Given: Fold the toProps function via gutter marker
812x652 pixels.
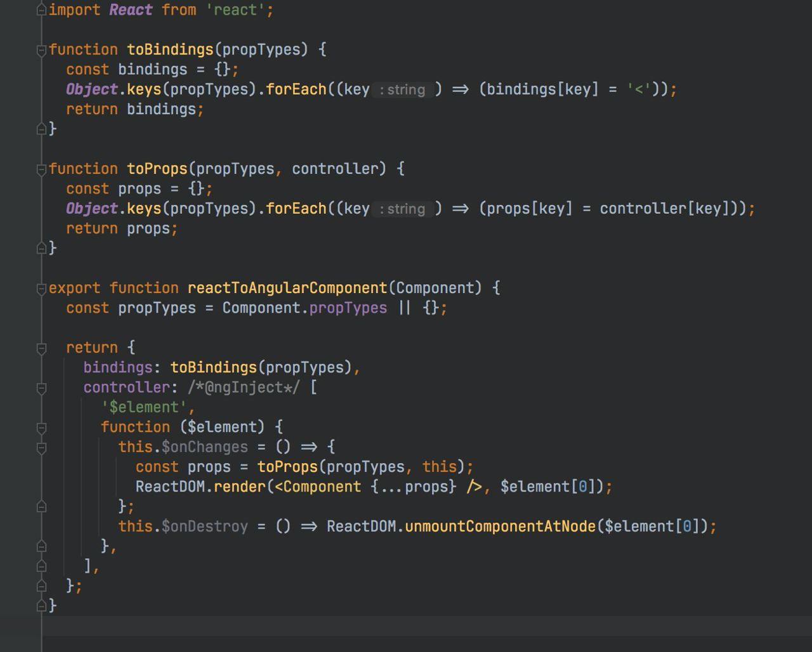Looking at the screenshot, I should click(x=41, y=169).
